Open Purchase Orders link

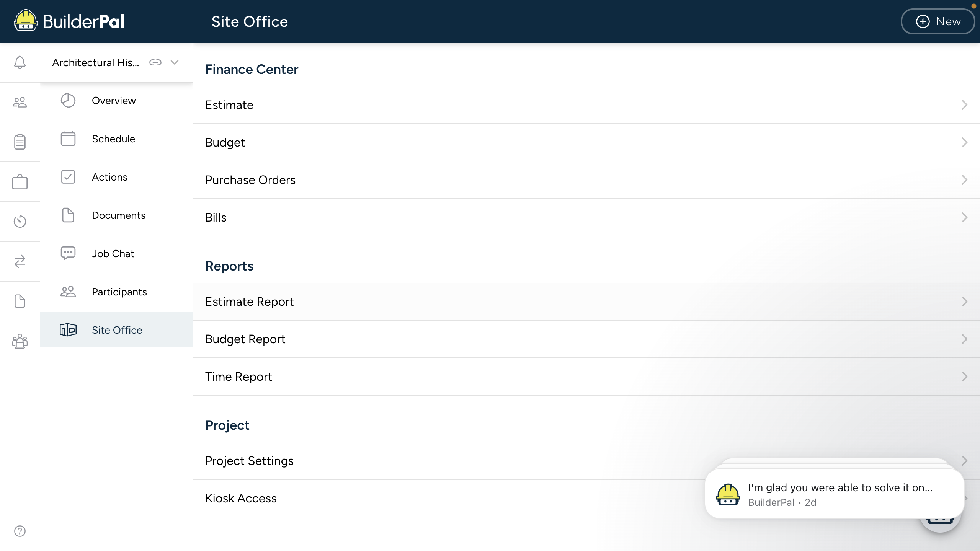tap(250, 180)
